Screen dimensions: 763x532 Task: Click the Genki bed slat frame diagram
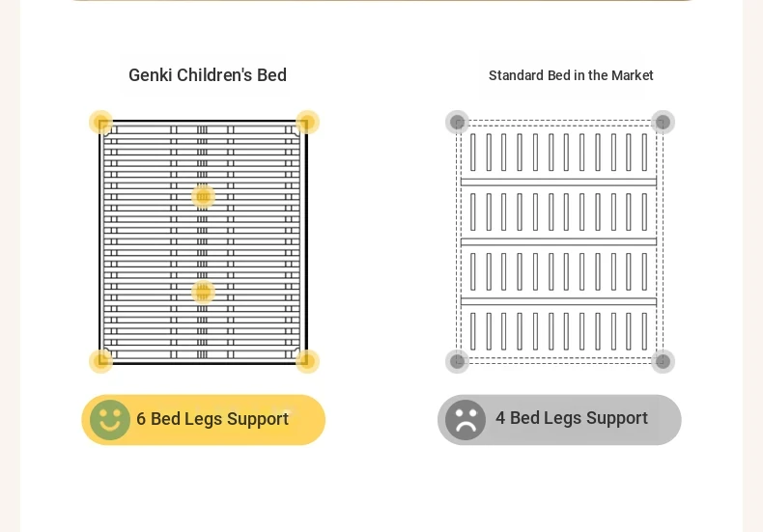[204, 242]
